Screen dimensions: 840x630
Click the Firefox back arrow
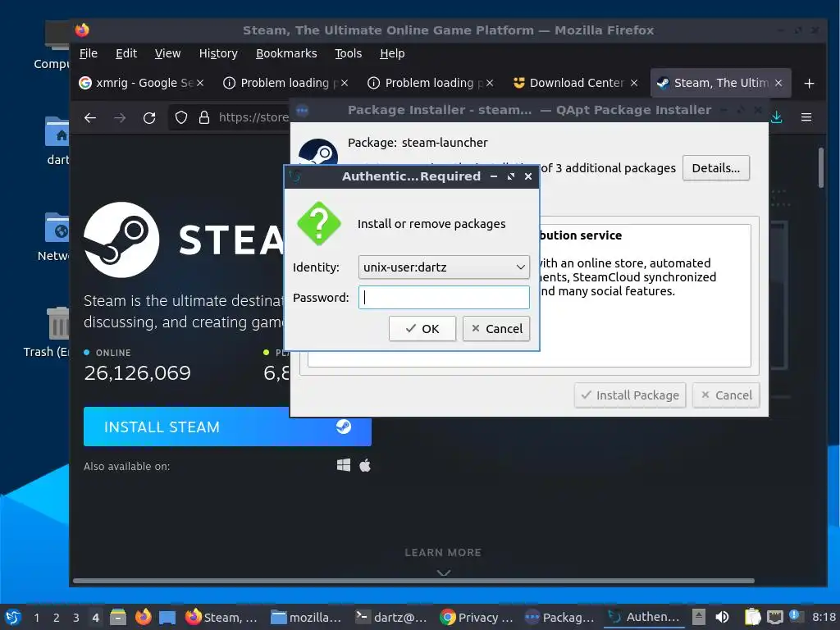[x=90, y=117]
